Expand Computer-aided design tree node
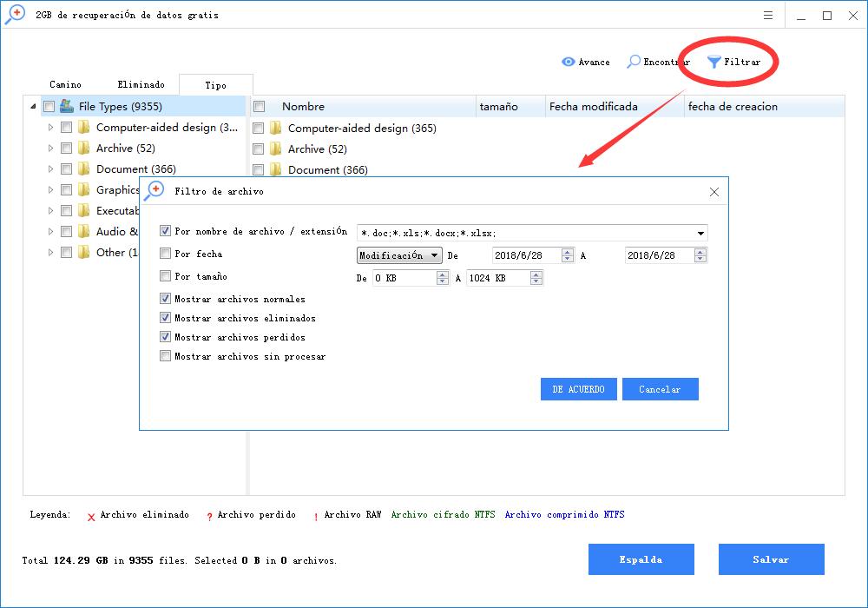Image resolution: width=868 pixels, height=608 pixels. tap(51, 128)
